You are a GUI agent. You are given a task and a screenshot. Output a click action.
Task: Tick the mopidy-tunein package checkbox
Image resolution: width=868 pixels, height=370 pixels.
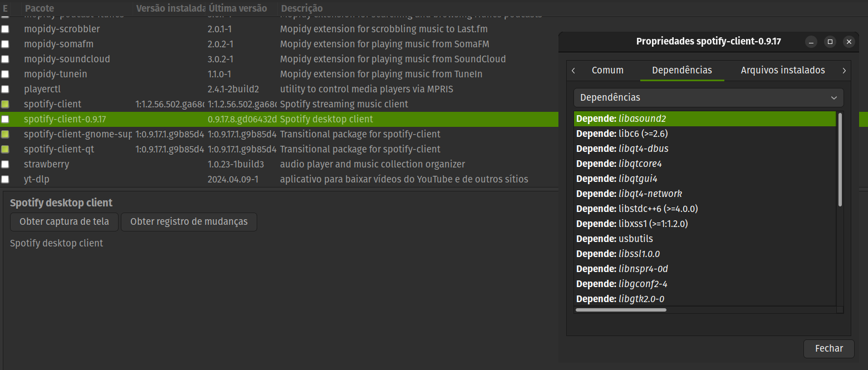coord(5,74)
